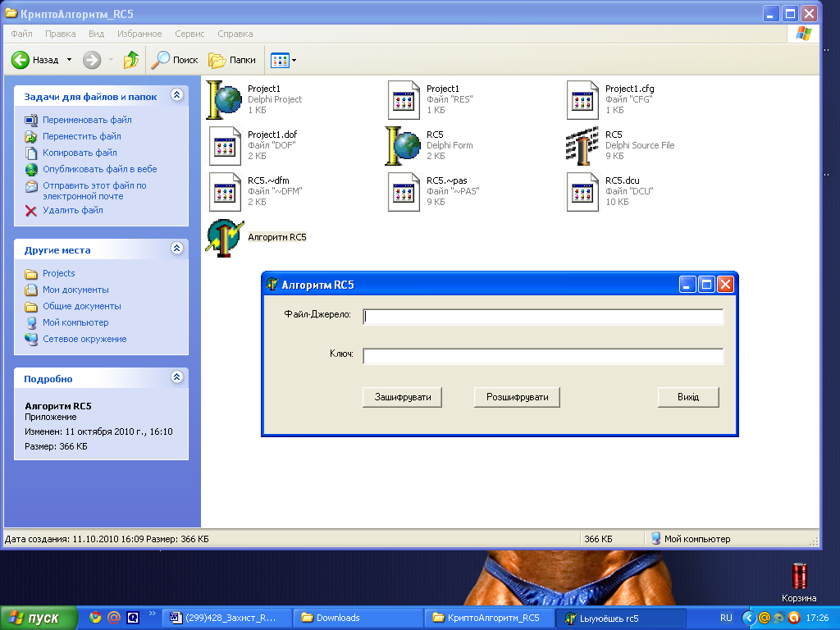Select the Project1 RES file icon
Viewport: 840px width, 630px height.
click(x=404, y=99)
